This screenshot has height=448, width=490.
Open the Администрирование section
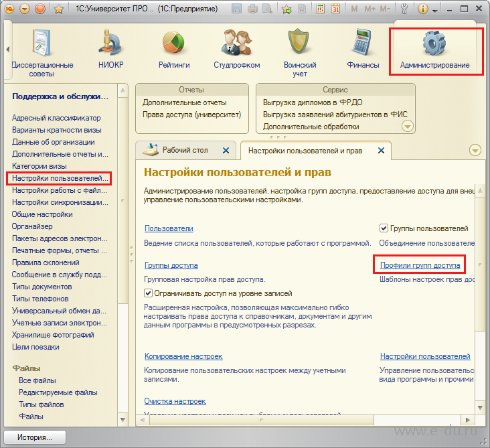(x=434, y=49)
